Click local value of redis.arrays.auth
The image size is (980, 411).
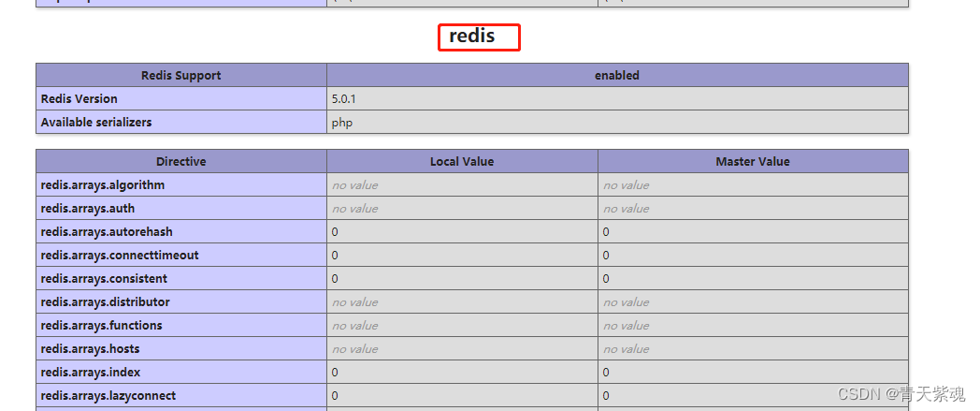pos(354,209)
